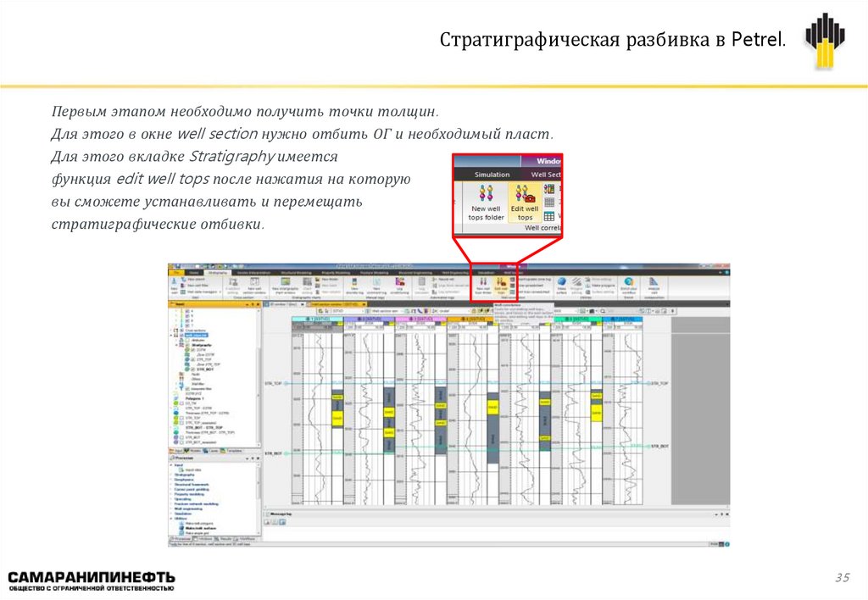The height and width of the screenshot is (600, 868).
Task: Toggle the checkbox for well 4 in Input pane
Action: pos(187,311)
